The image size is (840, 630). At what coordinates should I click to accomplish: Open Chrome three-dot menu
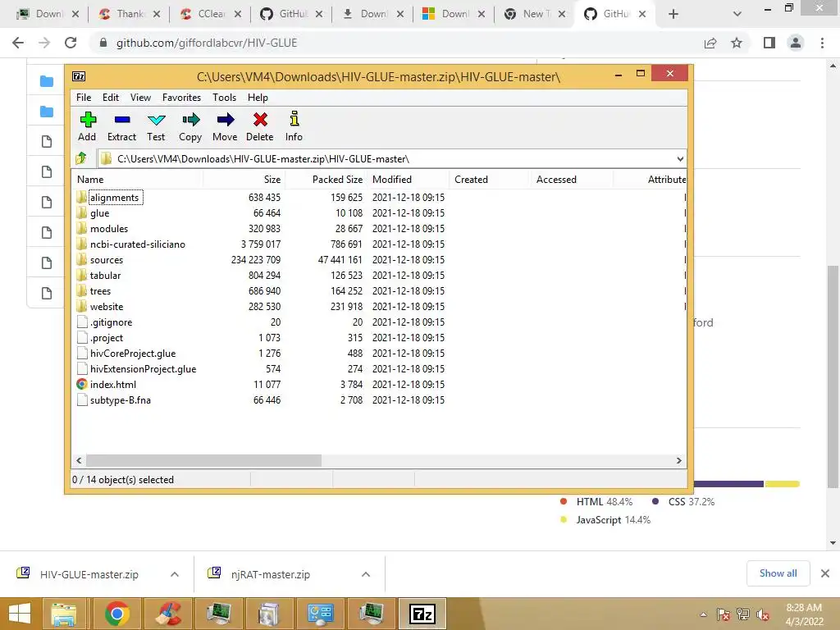tap(822, 43)
